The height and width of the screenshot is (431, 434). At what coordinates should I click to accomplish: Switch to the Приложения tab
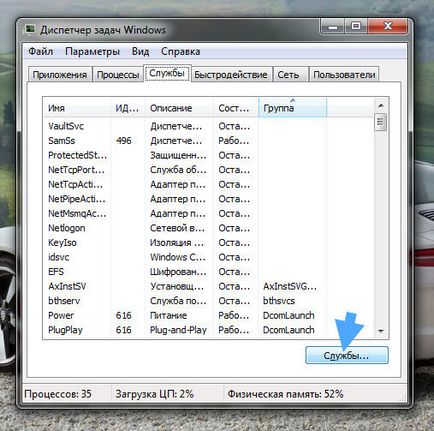[60, 75]
